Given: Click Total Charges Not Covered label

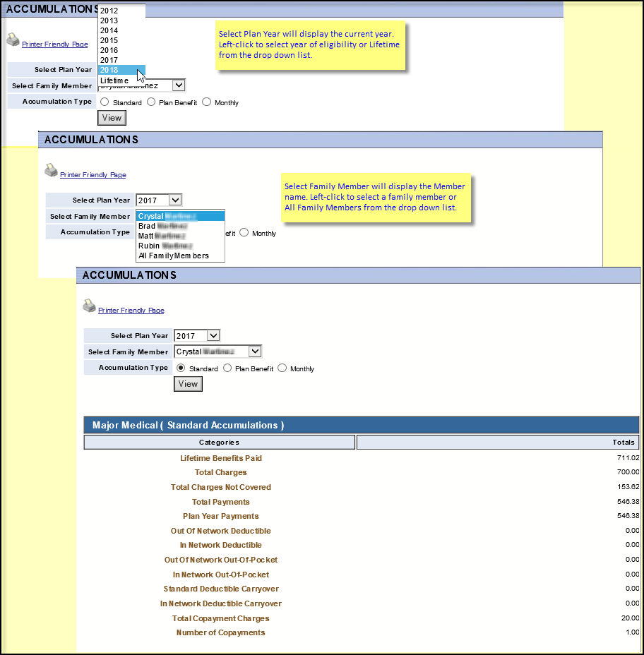Looking at the screenshot, I should click(220, 487).
